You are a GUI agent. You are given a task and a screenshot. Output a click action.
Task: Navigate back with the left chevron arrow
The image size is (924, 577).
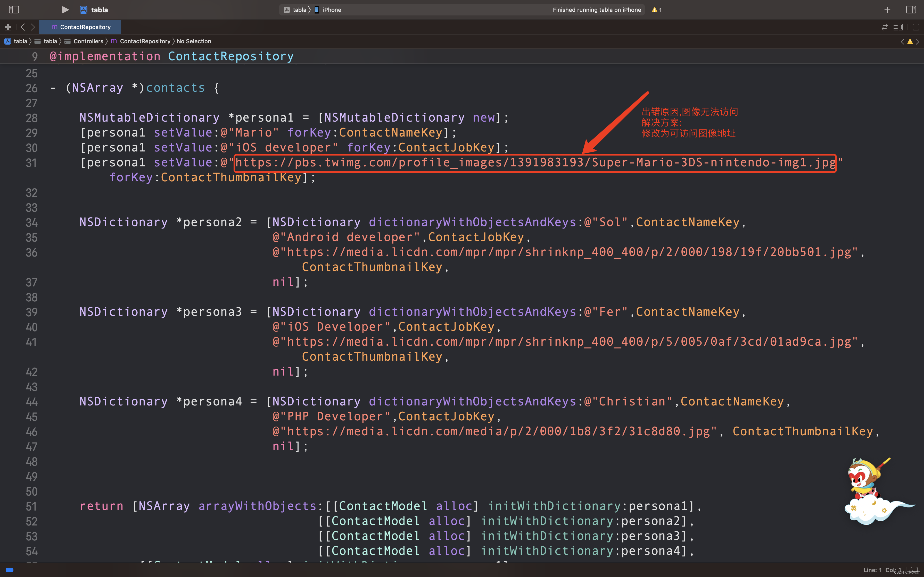coord(23,27)
